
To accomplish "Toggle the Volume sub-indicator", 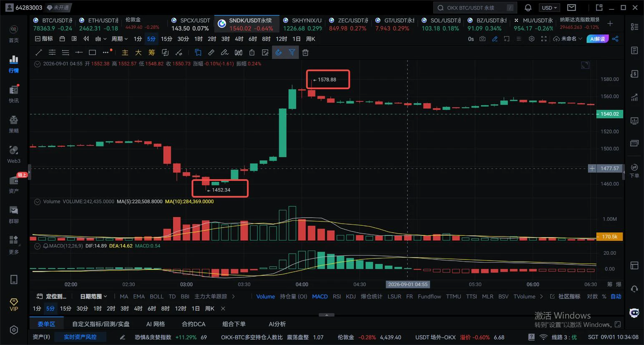I will pyautogui.click(x=265, y=297).
